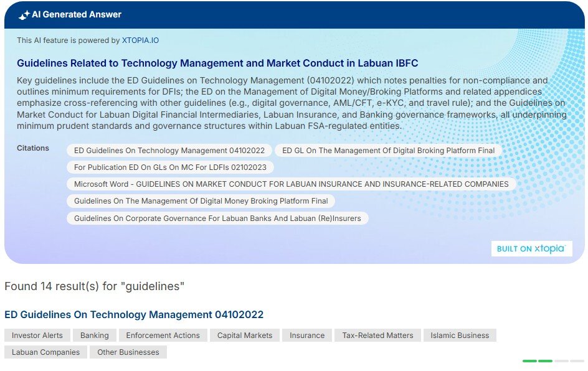Select the Investor Alerts tag

(37, 336)
